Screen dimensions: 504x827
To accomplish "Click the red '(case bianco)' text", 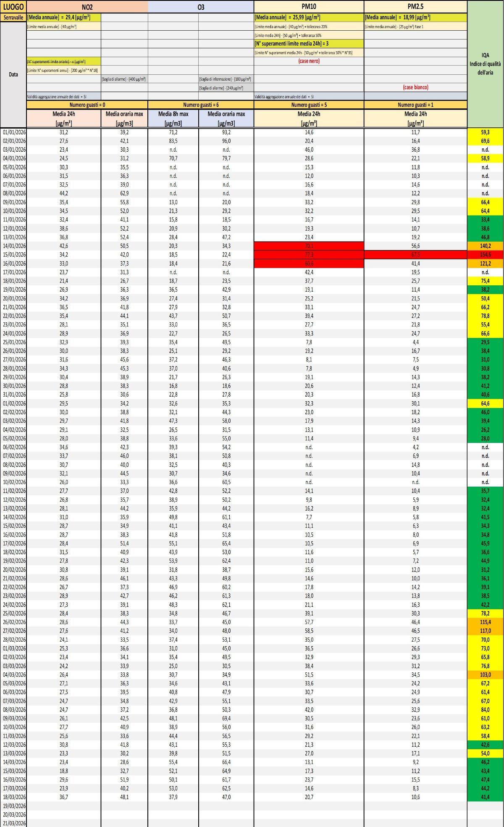I will [x=415, y=87].
